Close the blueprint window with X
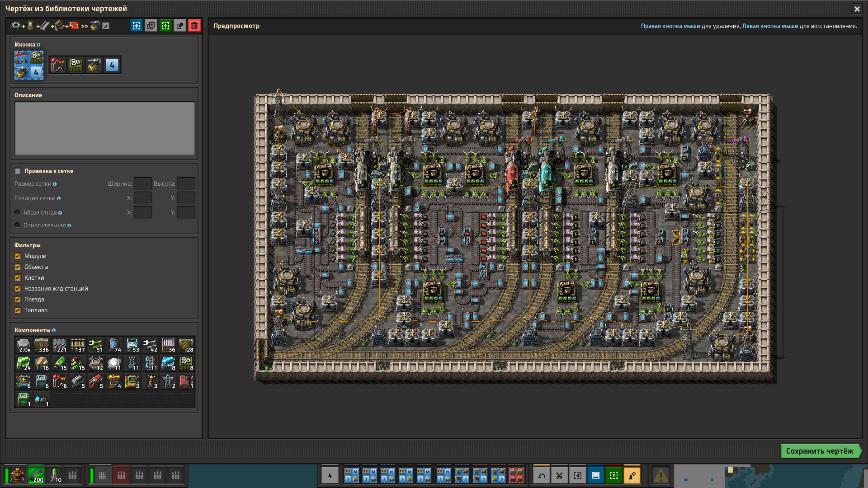 [x=857, y=9]
